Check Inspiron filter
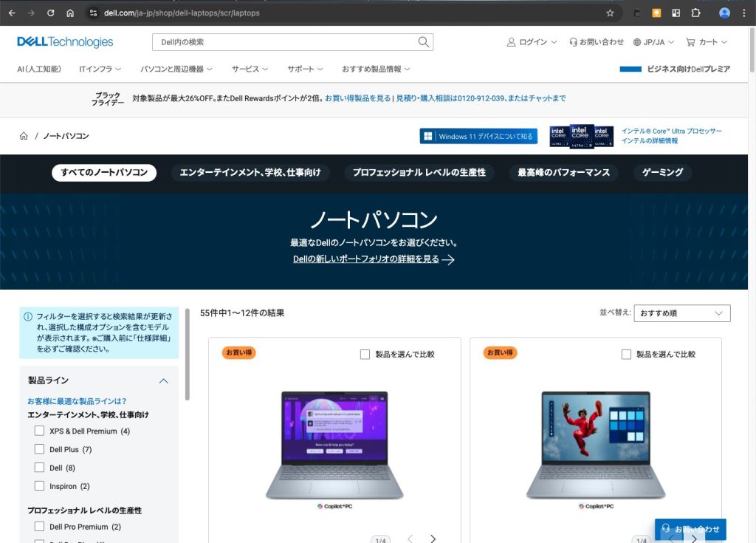The height and width of the screenshot is (543, 756). click(x=40, y=485)
